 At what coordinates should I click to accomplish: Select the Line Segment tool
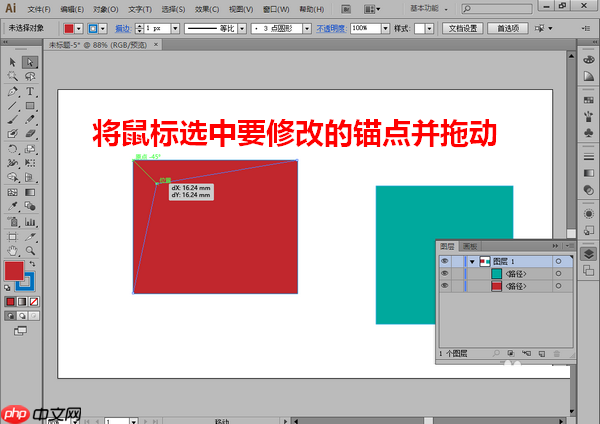pos(12,106)
